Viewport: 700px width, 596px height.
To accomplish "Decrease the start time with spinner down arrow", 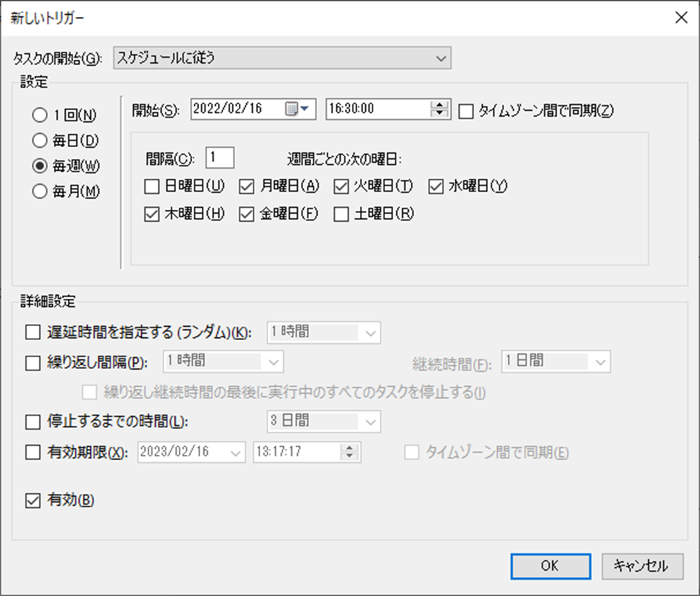I will 440,113.
